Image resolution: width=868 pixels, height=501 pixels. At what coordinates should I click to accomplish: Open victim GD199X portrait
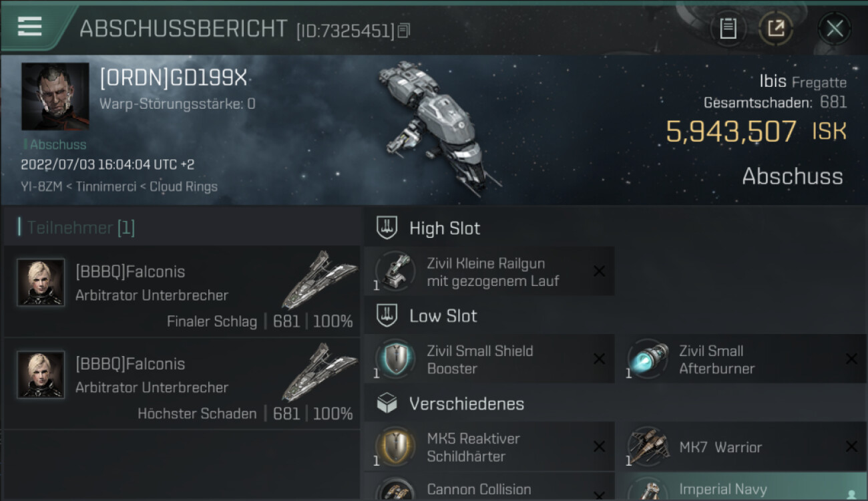[x=55, y=96]
